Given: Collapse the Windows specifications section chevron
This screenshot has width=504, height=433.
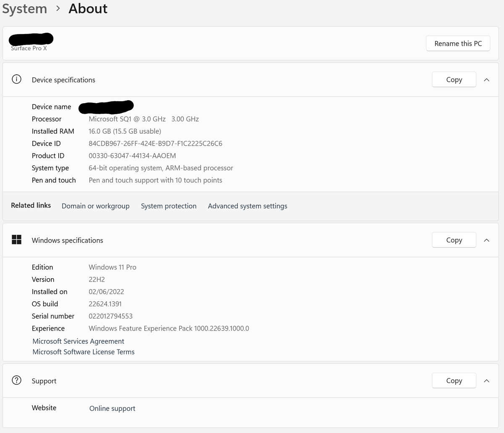Looking at the screenshot, I should click(486, 240).
